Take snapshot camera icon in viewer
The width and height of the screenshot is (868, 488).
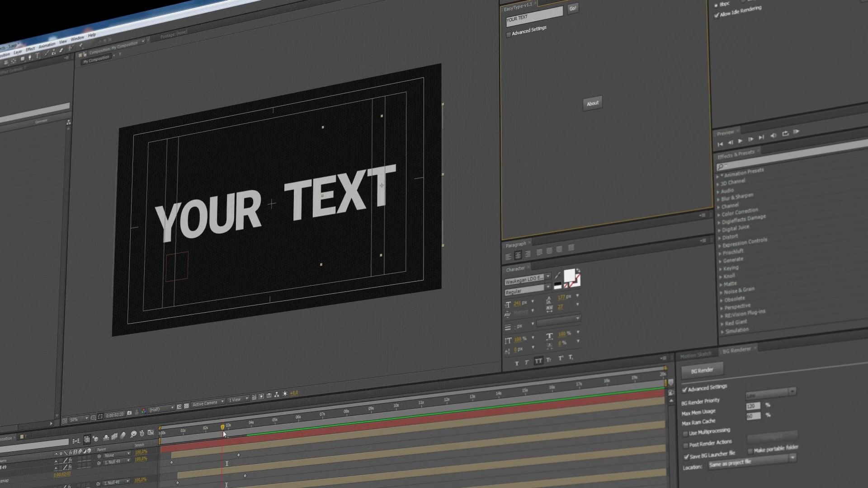pyautogui.click(x=129, y=413)
